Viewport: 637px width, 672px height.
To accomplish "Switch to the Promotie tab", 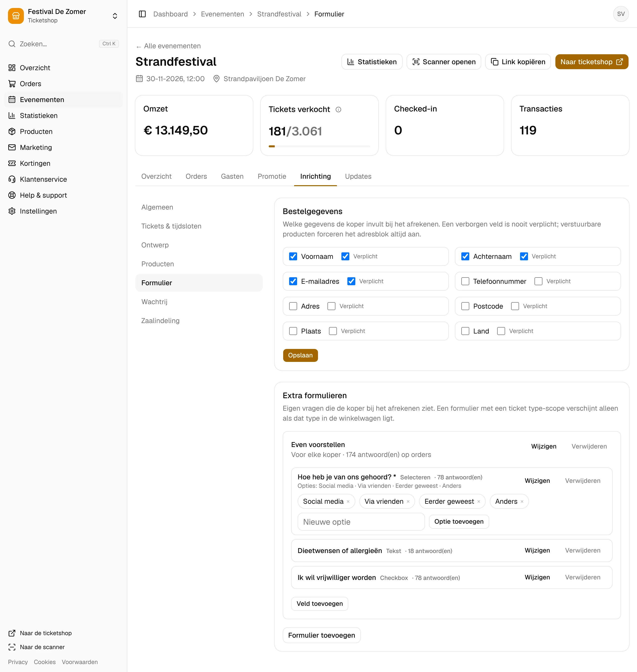I will pyautogui.click(x=272, y=176).
